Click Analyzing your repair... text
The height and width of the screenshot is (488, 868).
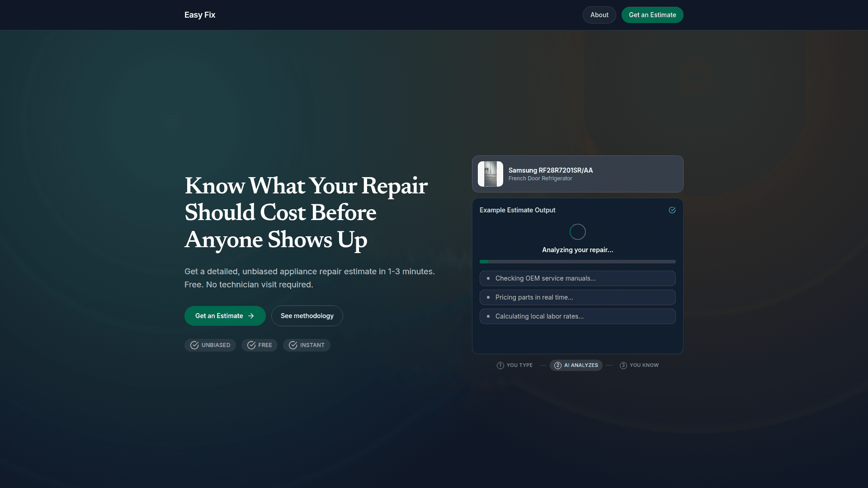578,250
